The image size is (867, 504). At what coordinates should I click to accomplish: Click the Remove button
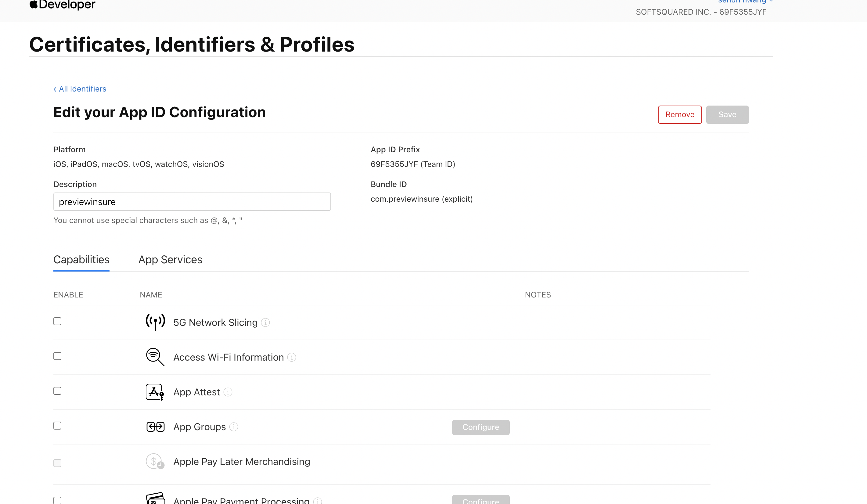point(679,115)
